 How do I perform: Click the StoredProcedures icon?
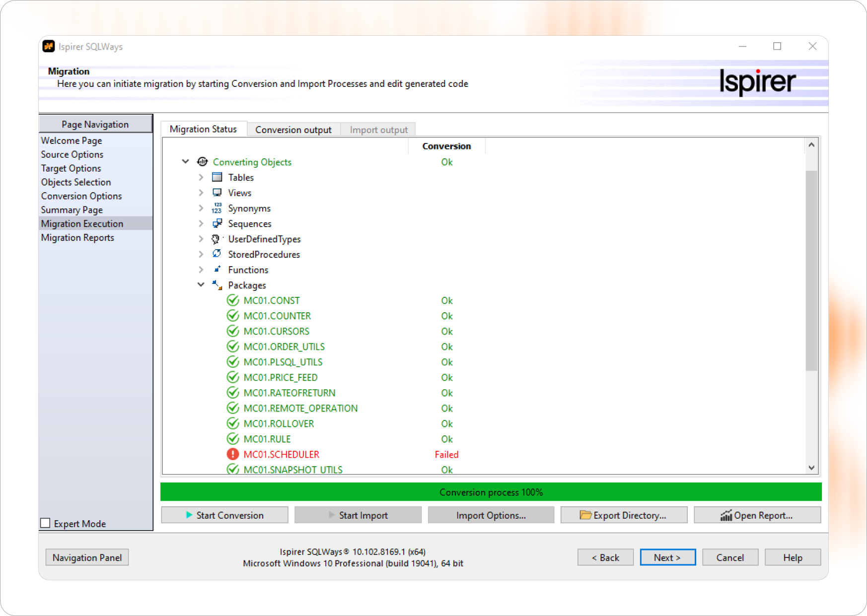[217, 254]
